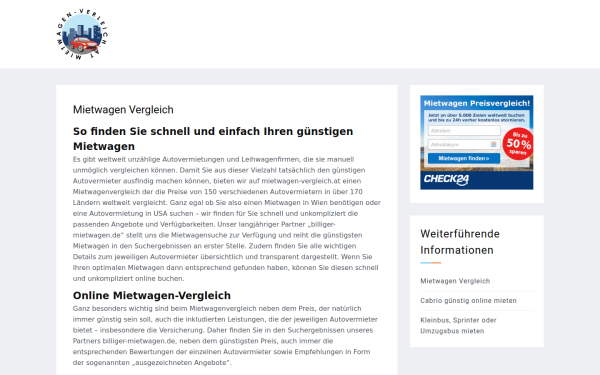Click the Mietwagen-Vergleich.at round logo
Image resolution: width=600 pixels, height=375 pixels.
click(x=82, y=34)
